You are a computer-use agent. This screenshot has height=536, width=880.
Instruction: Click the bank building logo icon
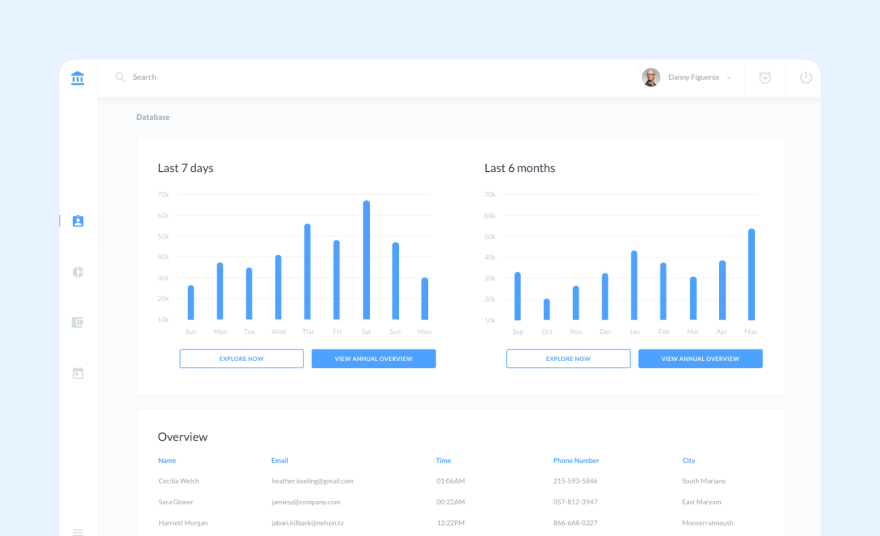tap(77, 78)
